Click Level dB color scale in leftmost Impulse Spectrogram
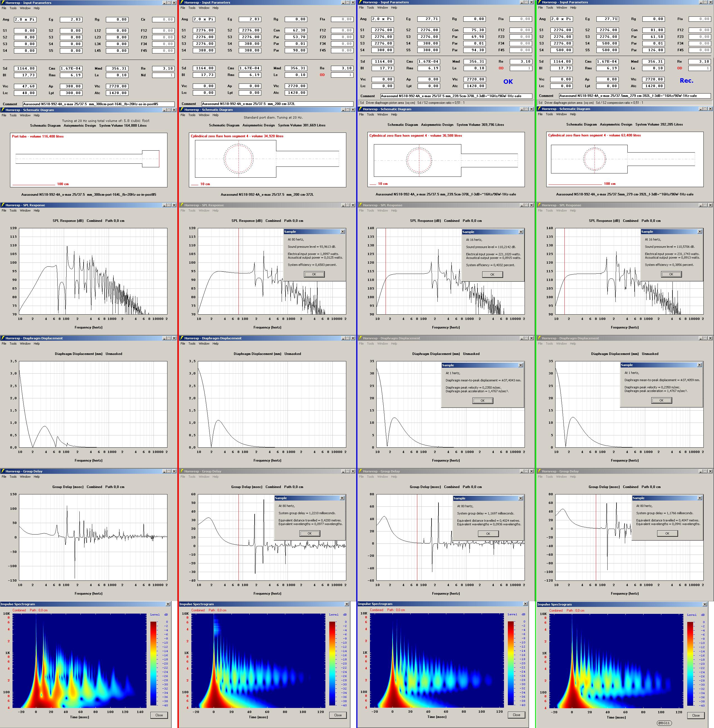Viewport: 714px width, 728px height. 154,664
